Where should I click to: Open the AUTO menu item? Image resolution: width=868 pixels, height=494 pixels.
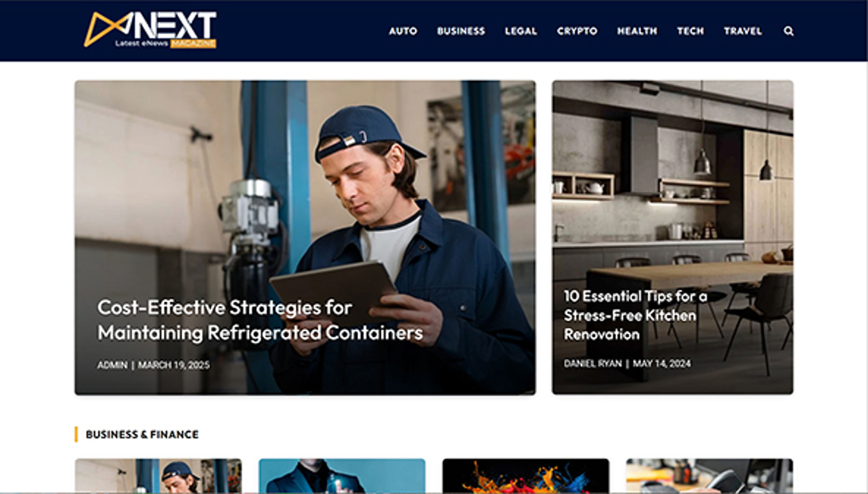403,31
